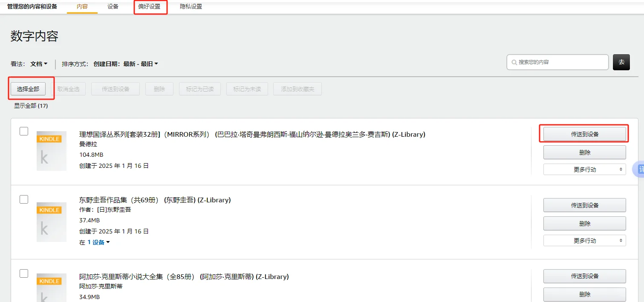644x302 pixels.
Task: Click the toolbar 删除 button
Action: point(159,89)
